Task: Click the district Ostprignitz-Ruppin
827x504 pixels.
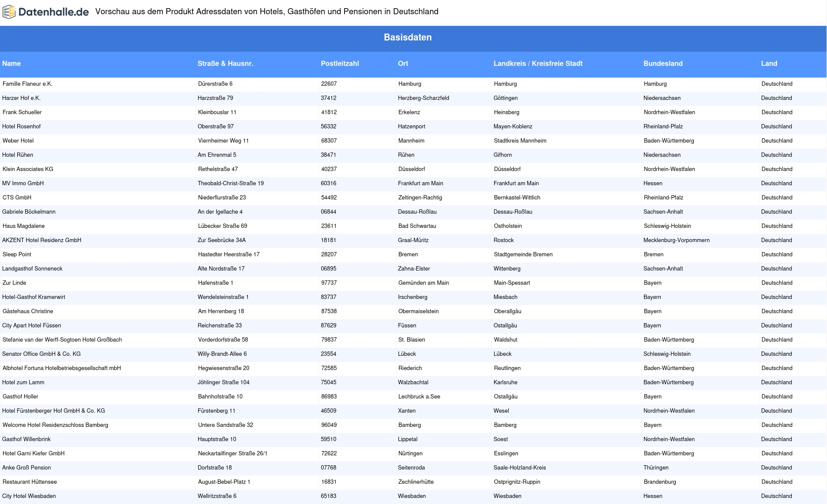Action: (x=517, y=482)
